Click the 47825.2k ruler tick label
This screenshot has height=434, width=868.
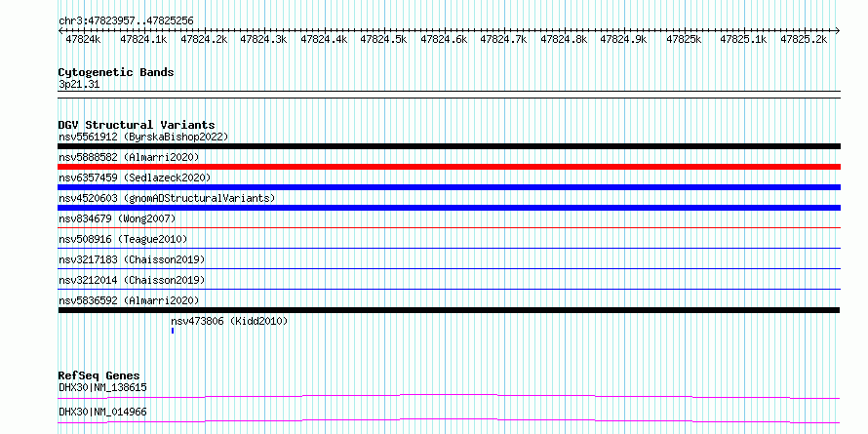click(804, 39)
